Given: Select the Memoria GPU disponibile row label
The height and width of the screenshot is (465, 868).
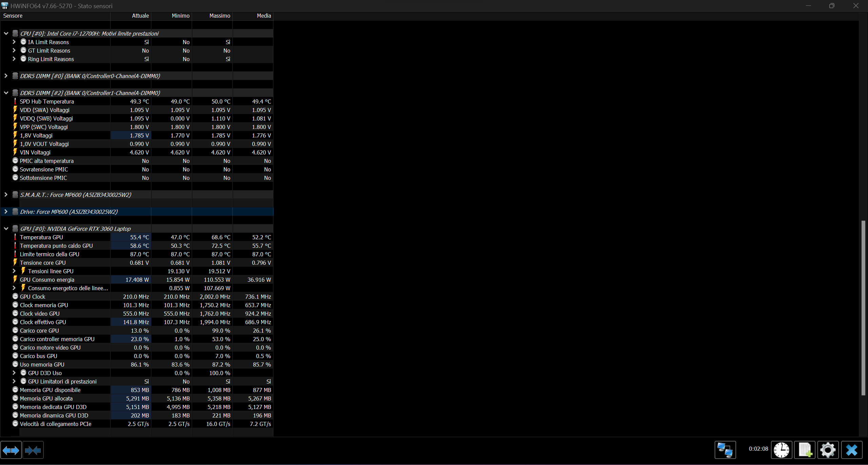Looking at the screenshot, I should pos(50,390).
